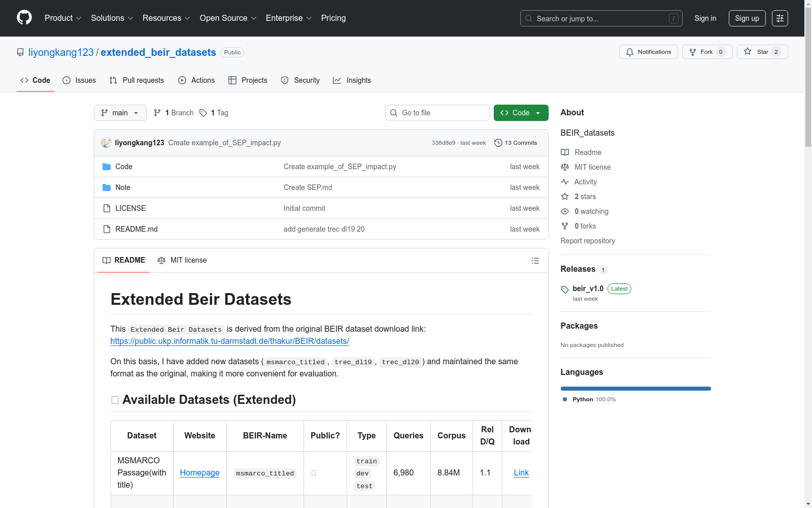Viewport: 812px width, 508px height.
Task: Click the GitHub logo icon
Action: point(24,18)
